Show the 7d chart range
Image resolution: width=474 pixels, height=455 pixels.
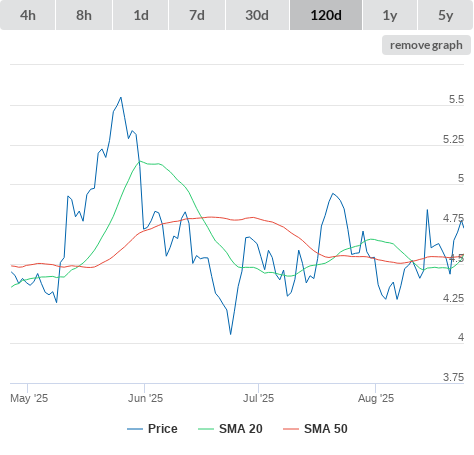[197, 15]
